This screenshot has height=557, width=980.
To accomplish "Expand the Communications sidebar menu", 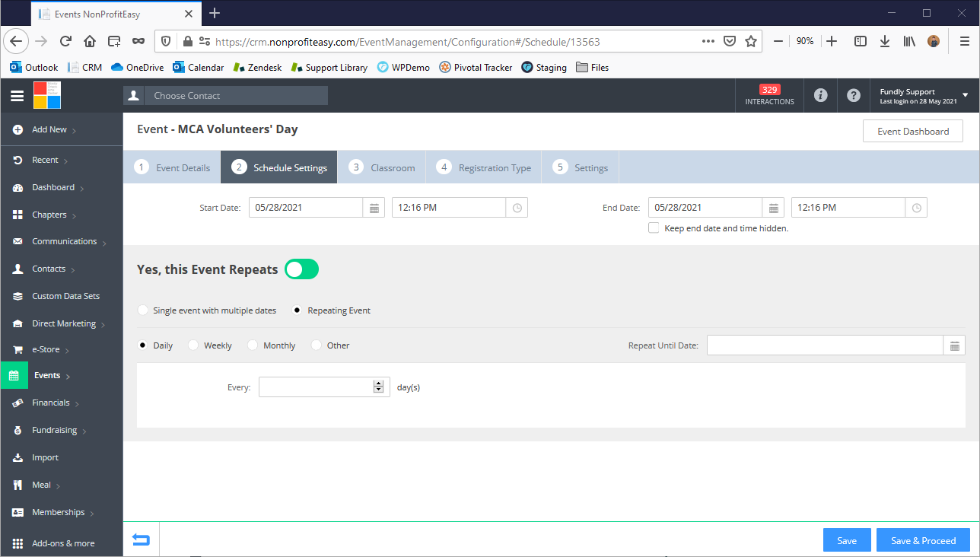I will pyautogui.click(x=64, y=242).
